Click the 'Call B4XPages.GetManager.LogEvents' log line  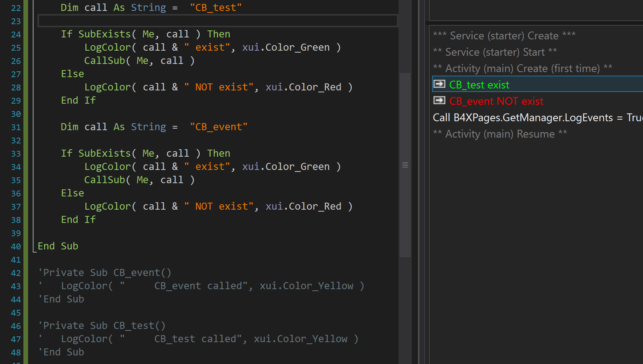click(538, 117)
